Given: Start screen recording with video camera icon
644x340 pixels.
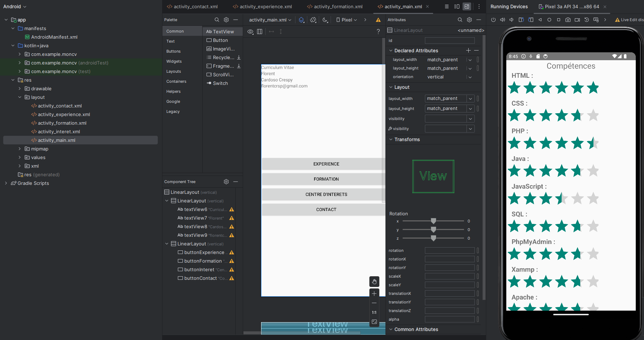Looking at the screenshot, I should click(577, 20).
